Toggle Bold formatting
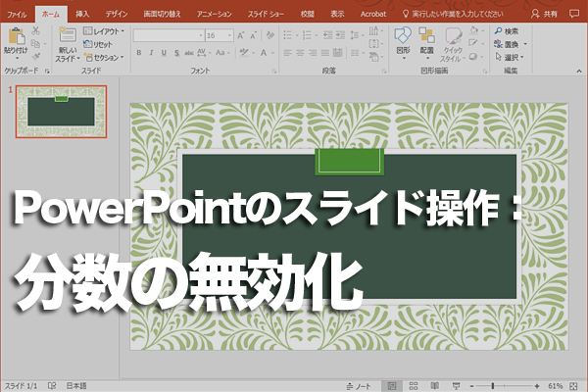Screen dimensions: 588x392 (139, 53)
